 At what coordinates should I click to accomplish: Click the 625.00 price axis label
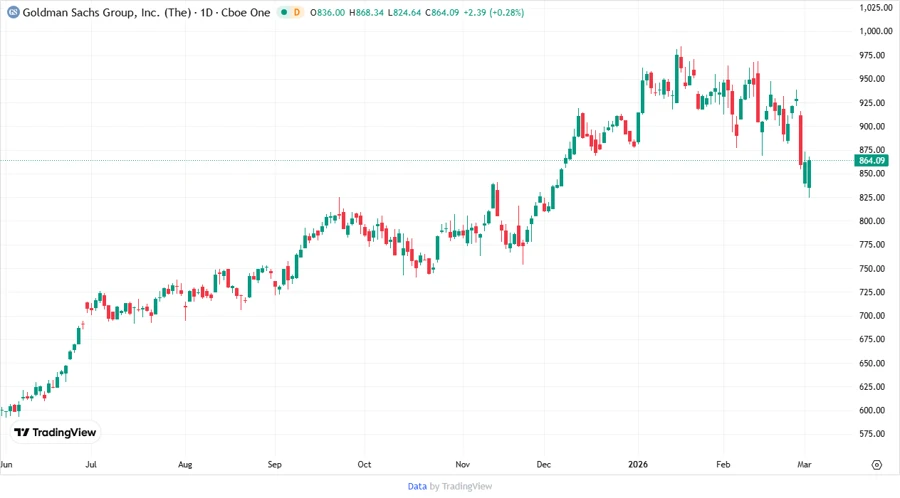tap(871, 387)
